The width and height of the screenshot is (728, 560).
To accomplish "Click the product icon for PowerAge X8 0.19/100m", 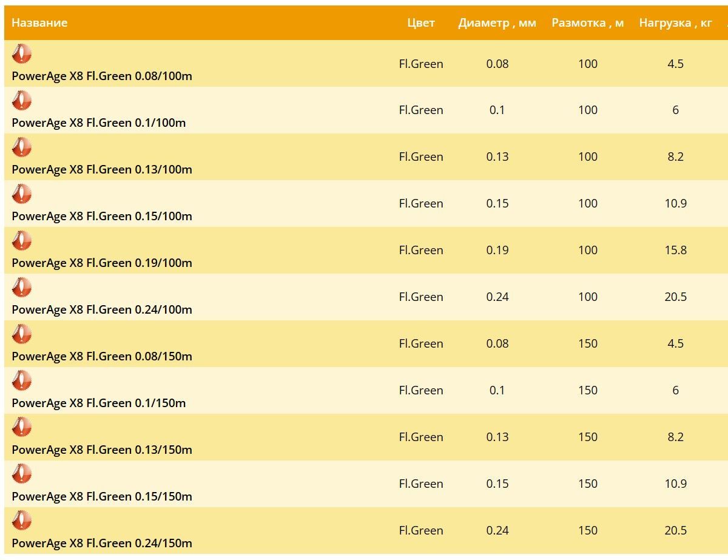I will click(22, 241).
